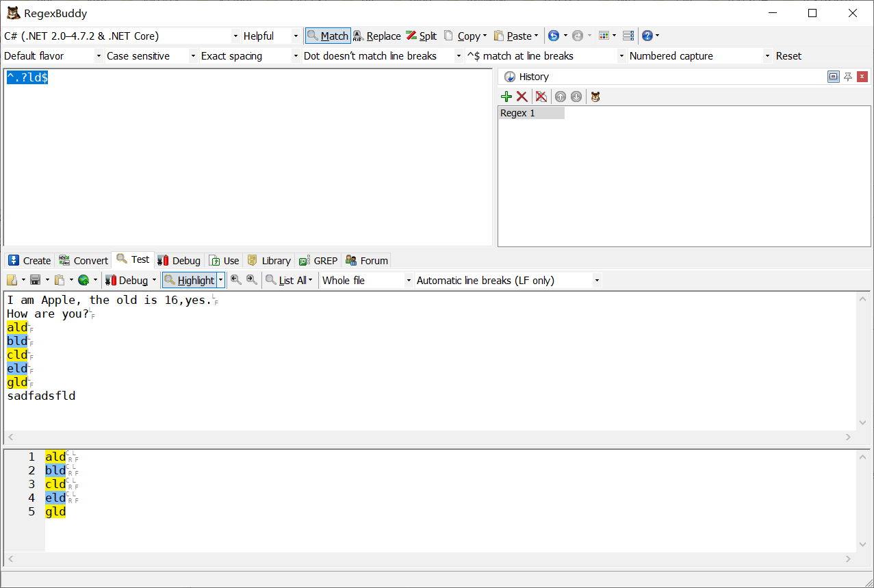Image resolution: width=874 pixels, height=588 pixels.
Task: Switch to the Test tab
Action: click(133, 259)
